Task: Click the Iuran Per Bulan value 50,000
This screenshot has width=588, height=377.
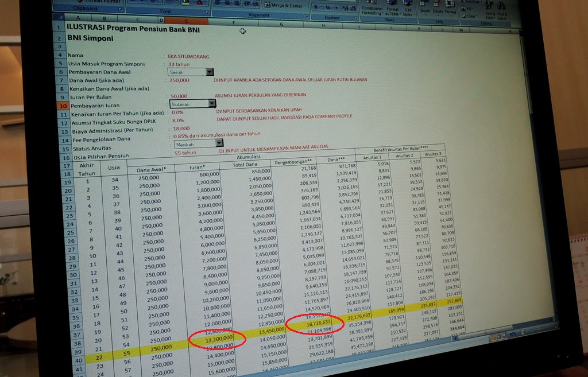Action: click(x=179, y=96)
